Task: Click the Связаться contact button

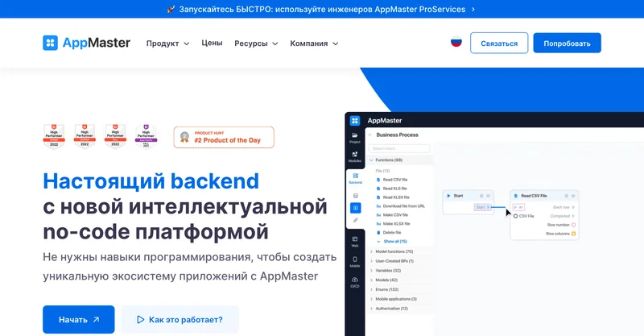Action: [x=499, y=43]
